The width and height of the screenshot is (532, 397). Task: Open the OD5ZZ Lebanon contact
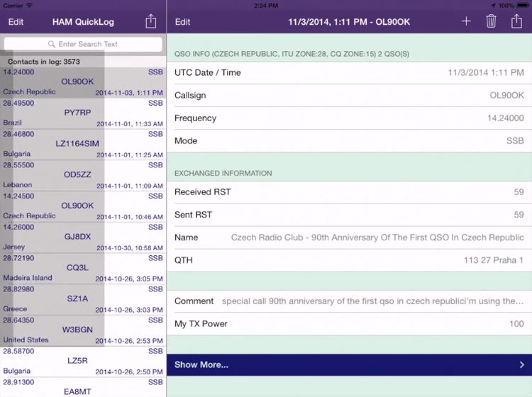click(x=83, y=176)
